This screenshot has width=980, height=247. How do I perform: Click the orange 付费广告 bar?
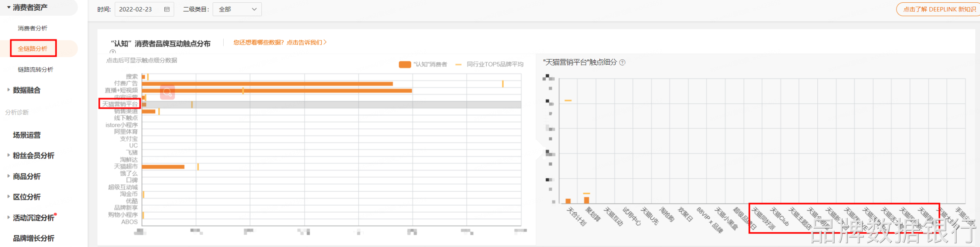point(267,84)
